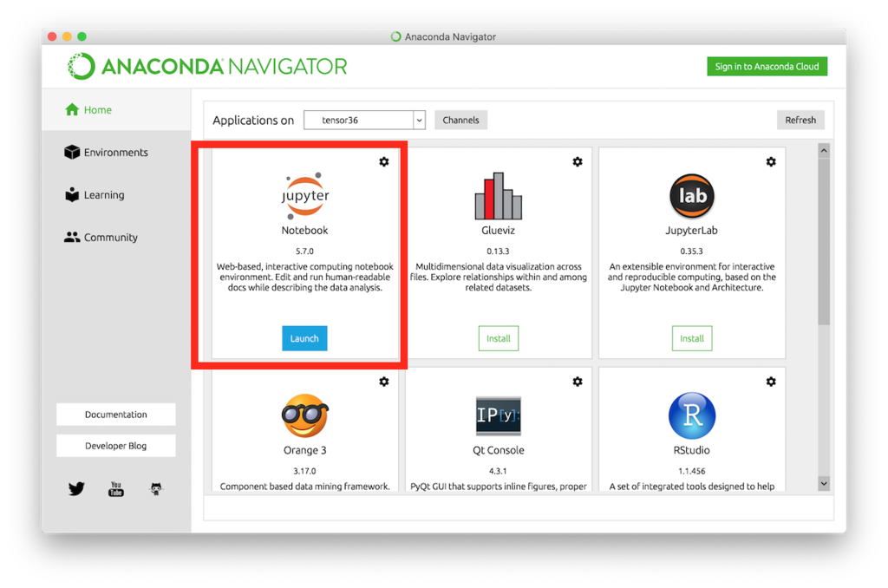The height and width of the screenshot is (588, 888).
Task: Click the Glueviz version 0.13.3 text
Action: [499, 251]
